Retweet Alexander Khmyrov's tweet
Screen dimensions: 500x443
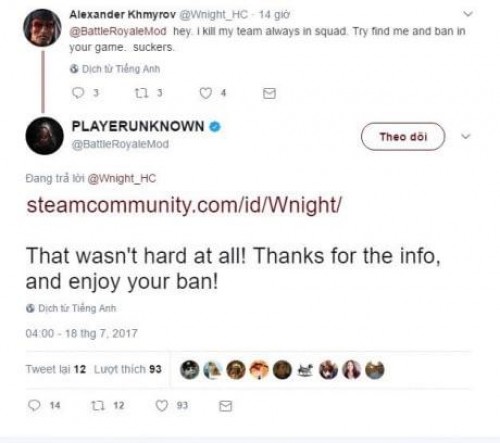[141, 93]
